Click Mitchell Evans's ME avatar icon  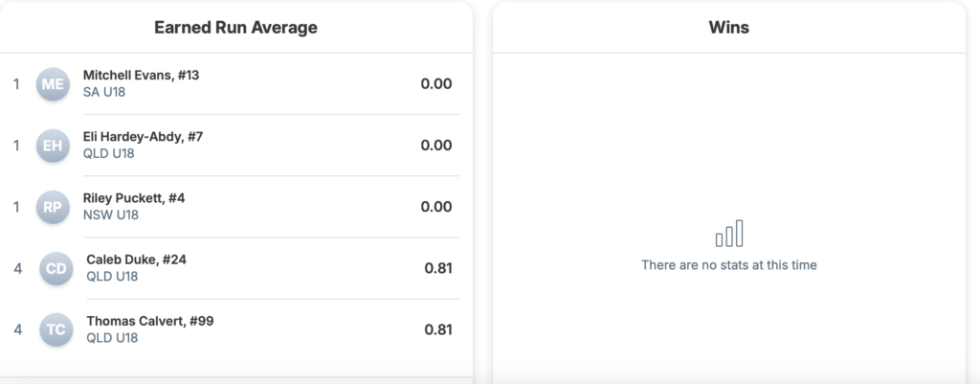[x=53, y=84]
